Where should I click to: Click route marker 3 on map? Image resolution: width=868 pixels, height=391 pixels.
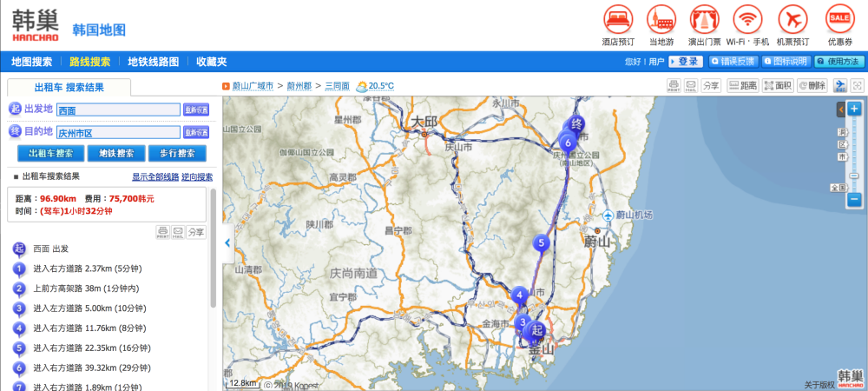pos(522,322)
